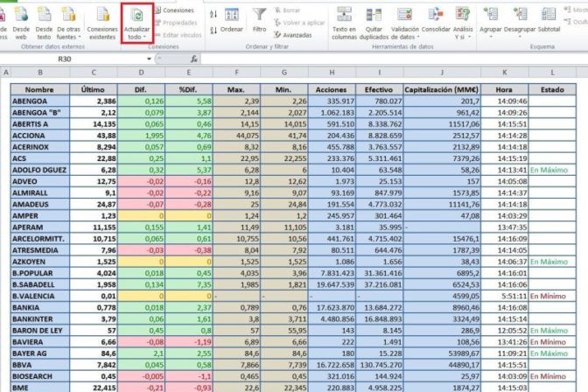
Task: Click ACS Max. value 22,95
Action: (236, 158)
